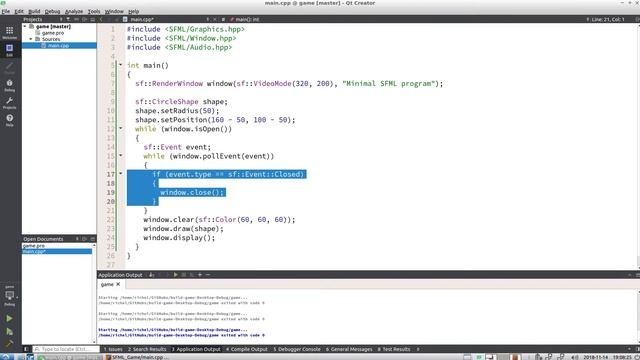The width and height of the screenshot is (640, 360).
Task: Collapse the game [master] project node
Action: pyautogui.click(x=25, y=27)
